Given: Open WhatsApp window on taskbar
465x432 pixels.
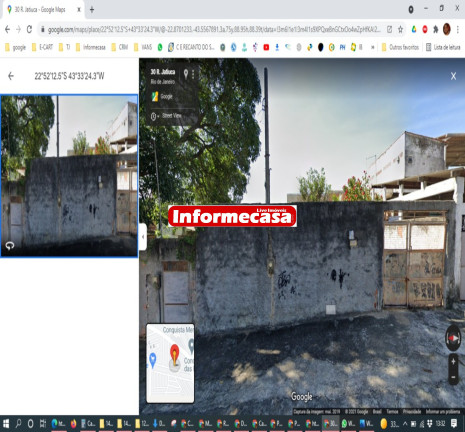Looking at the screenshot, I should pyautogui.click(x=348, y=424).
